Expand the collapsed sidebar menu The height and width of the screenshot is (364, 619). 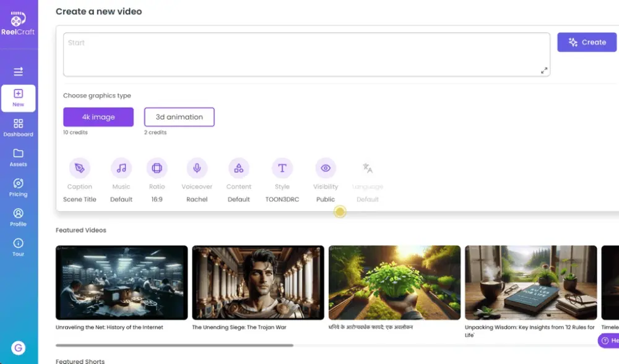click(18, 71)
